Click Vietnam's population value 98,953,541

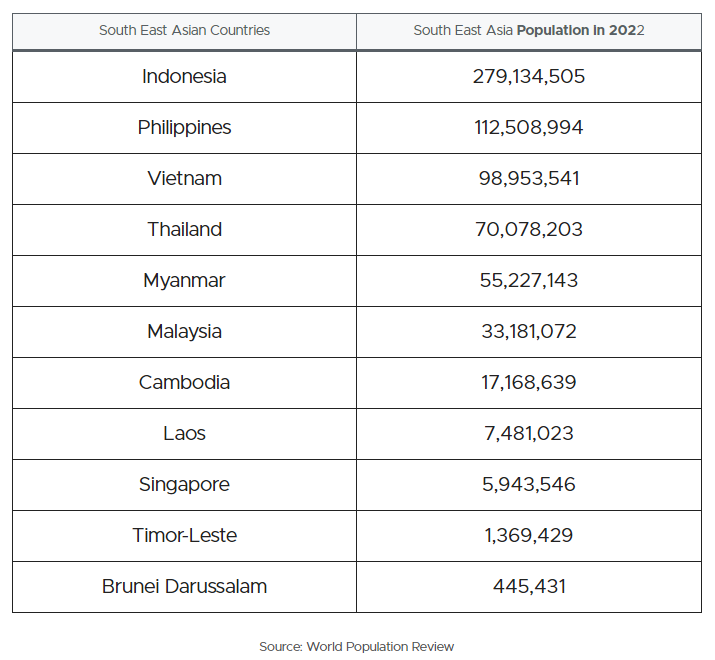point(528,178)
